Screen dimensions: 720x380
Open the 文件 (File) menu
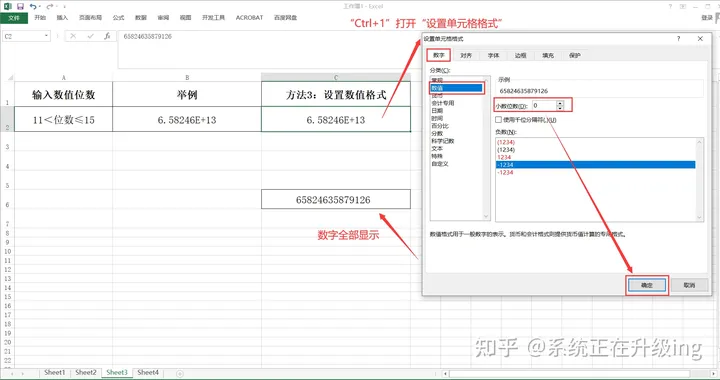pyautogui.click(x=14, y=18)
